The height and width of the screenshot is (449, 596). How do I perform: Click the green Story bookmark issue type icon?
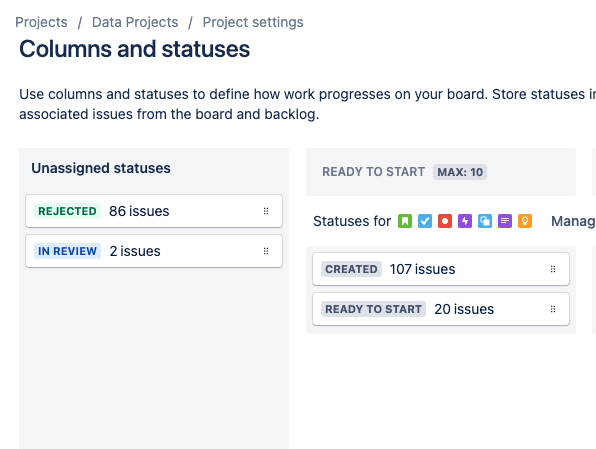coord(405,221)
